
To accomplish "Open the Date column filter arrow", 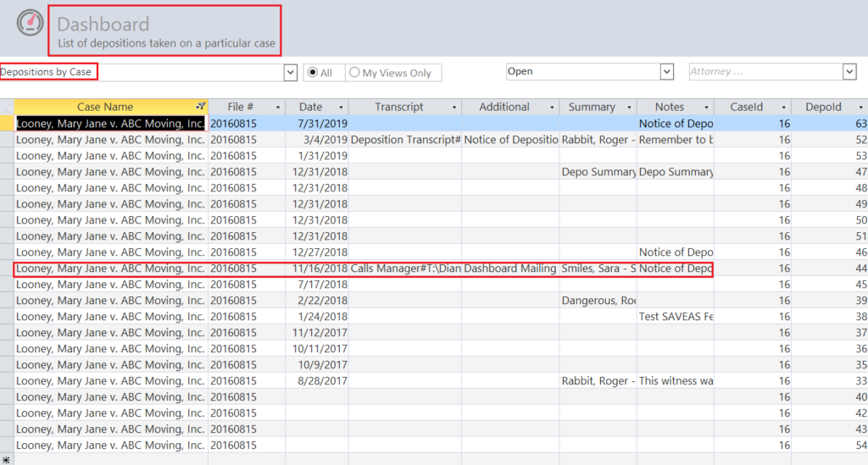I will 341,108.
